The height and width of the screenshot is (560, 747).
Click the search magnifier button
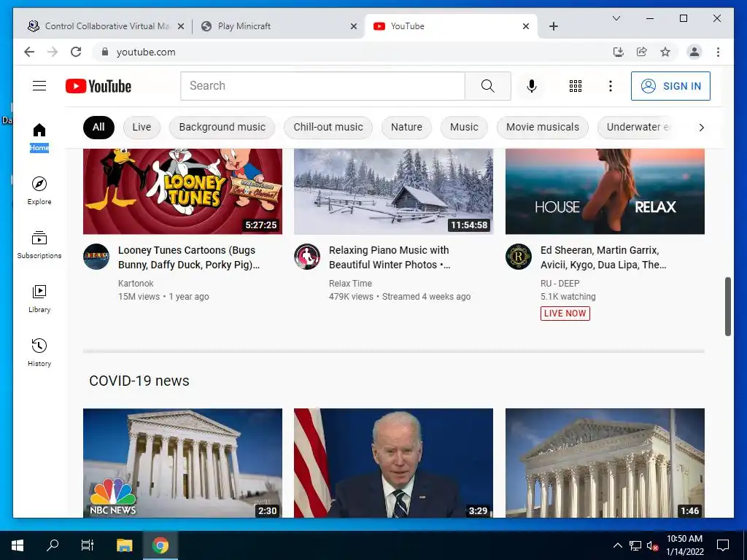[488, 86]
